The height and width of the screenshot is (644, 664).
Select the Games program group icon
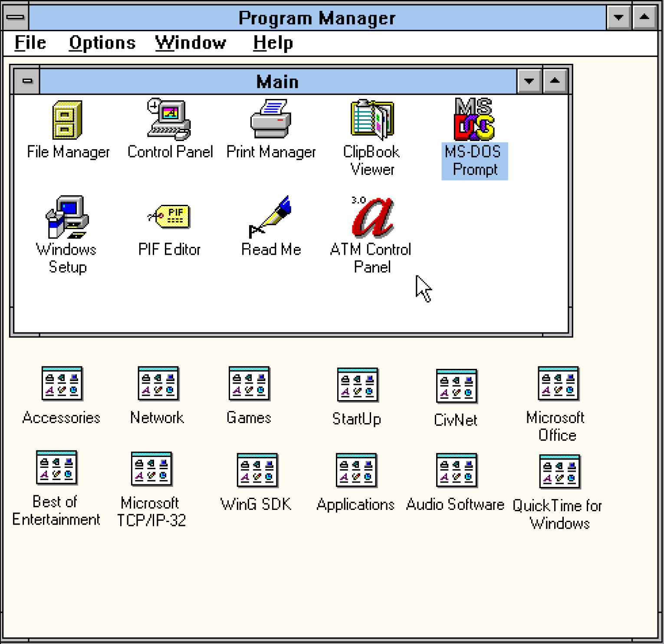250,384
